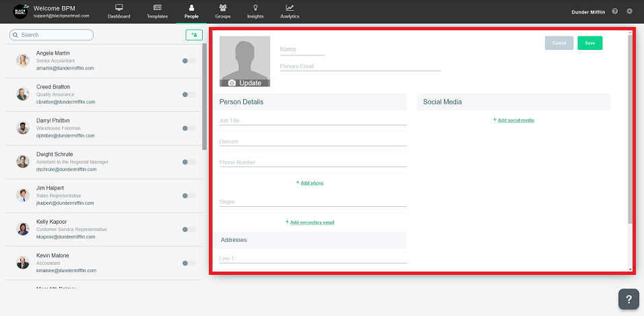Click the Division field
Viewport: 644px width, 316px height.
click(x=313, y=141)
